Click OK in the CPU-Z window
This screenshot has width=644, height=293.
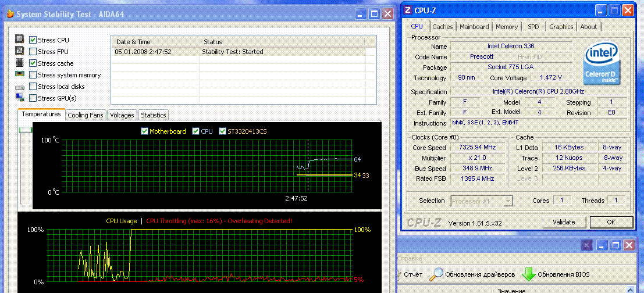coord(611,222)
